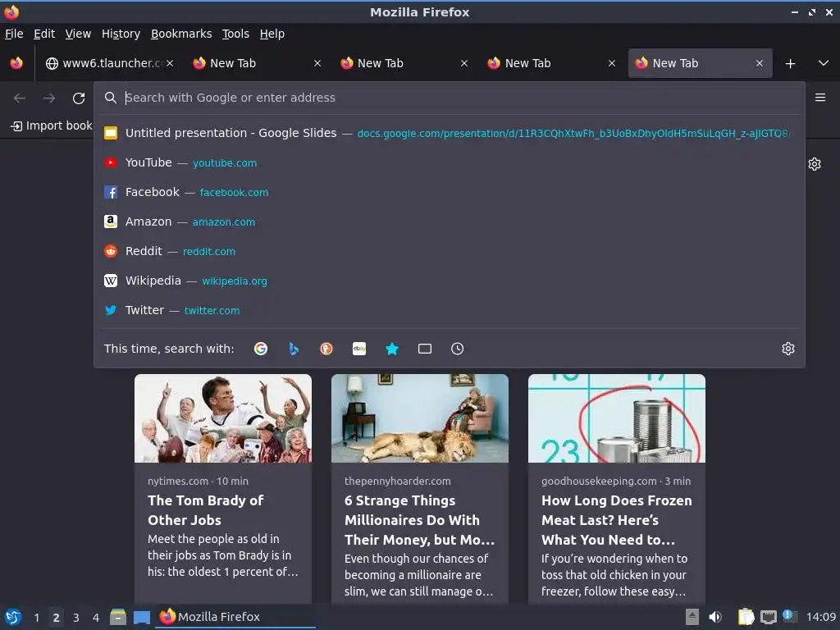This screenshot has height=630, width=840.
Task: Open the Bookmarks menu
Action: click(181, 34)
